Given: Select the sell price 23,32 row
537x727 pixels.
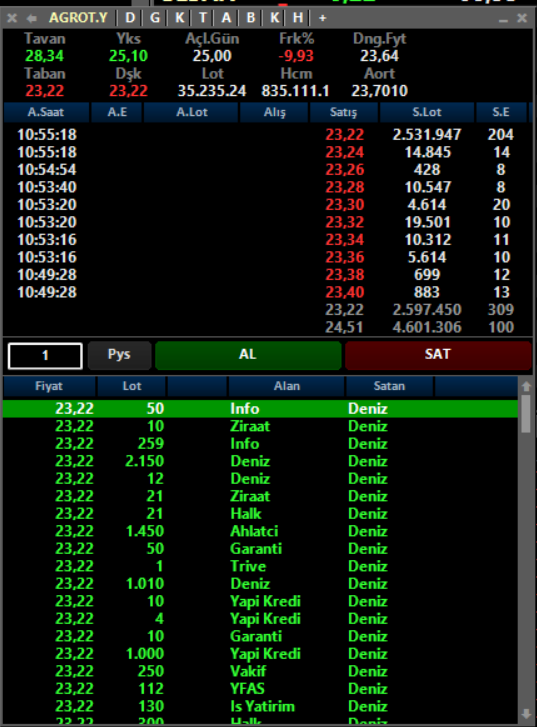Looking at the screenshot, I should pos(345,223).
